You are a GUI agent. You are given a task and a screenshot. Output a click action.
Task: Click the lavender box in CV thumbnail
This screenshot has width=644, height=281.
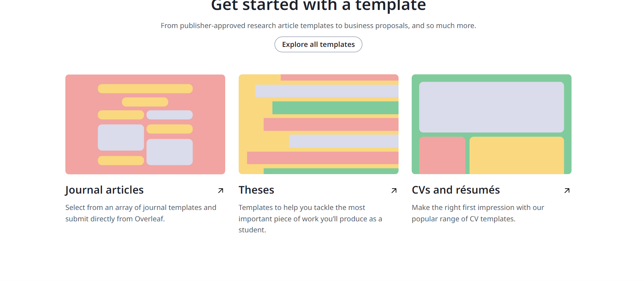pyautogui.click(x=492, y=107)
